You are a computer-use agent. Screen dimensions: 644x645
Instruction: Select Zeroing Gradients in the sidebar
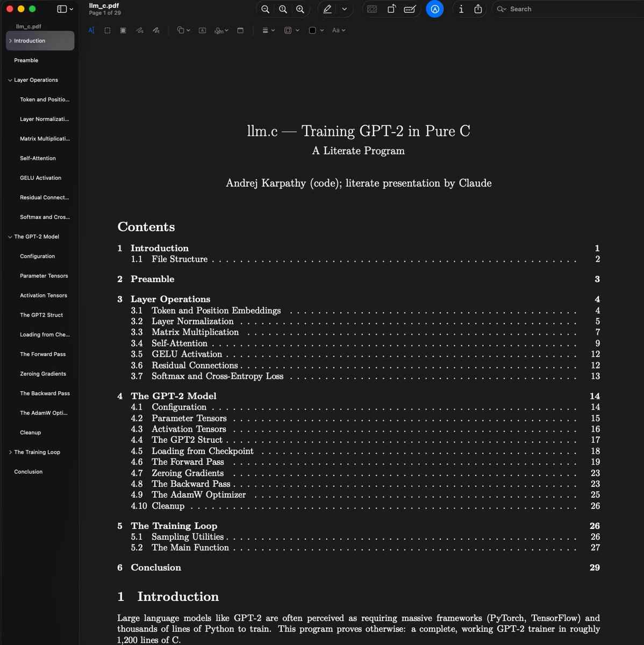[x=43, y=374]
